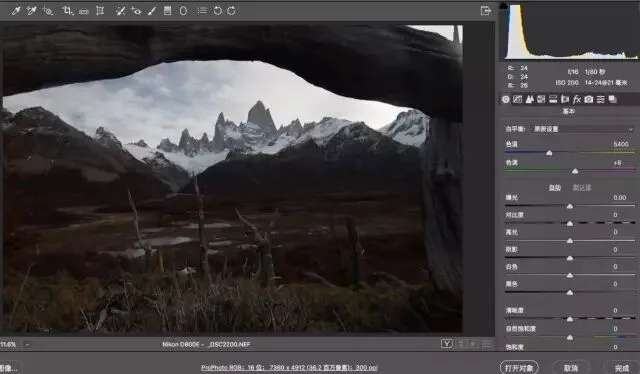The image size is (640, 374).
Task: Toggle shadow clipping warning in histogram
Action: (503, 6)
